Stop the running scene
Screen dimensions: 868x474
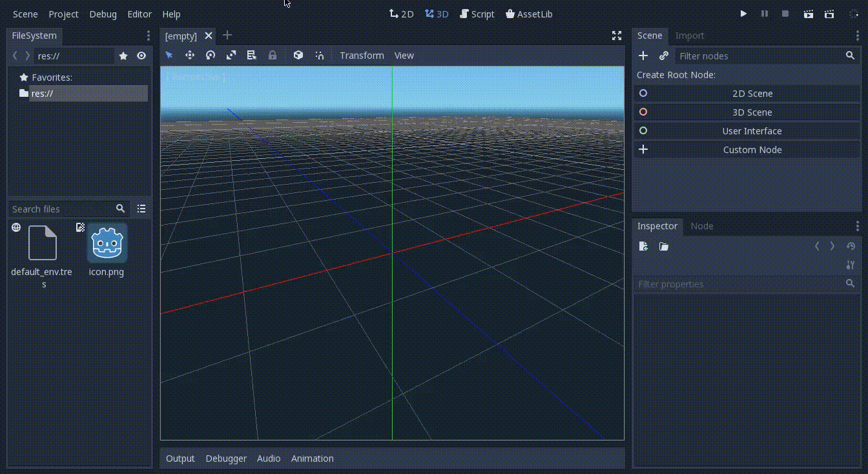(785, 14)
